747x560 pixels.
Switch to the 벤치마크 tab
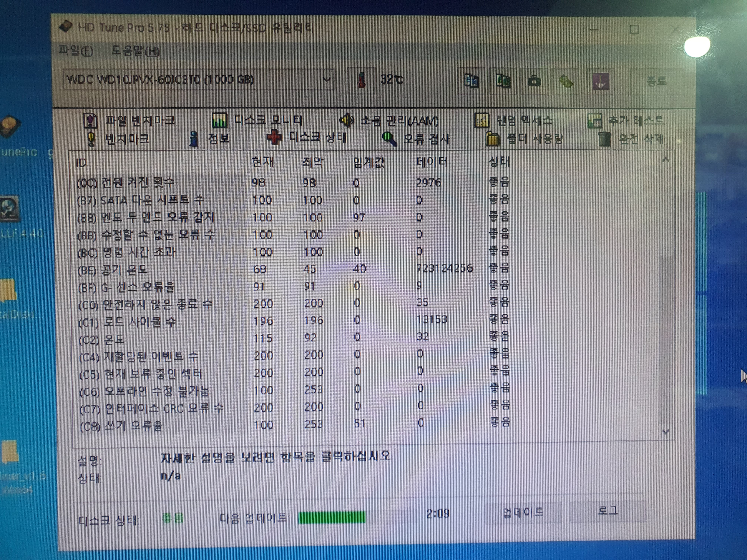[117, 139]
